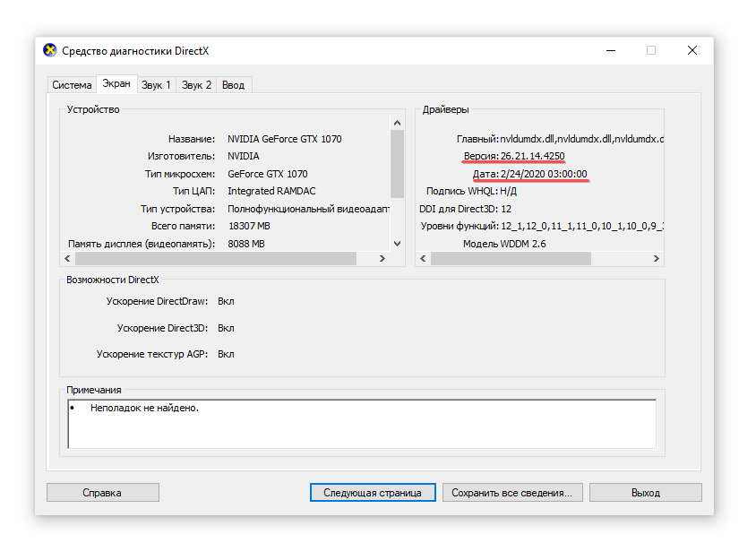Screen dimensions: 756x543
Task: Click the Драйверы horizontal scrollbar thumb
Action: (511, 258)
